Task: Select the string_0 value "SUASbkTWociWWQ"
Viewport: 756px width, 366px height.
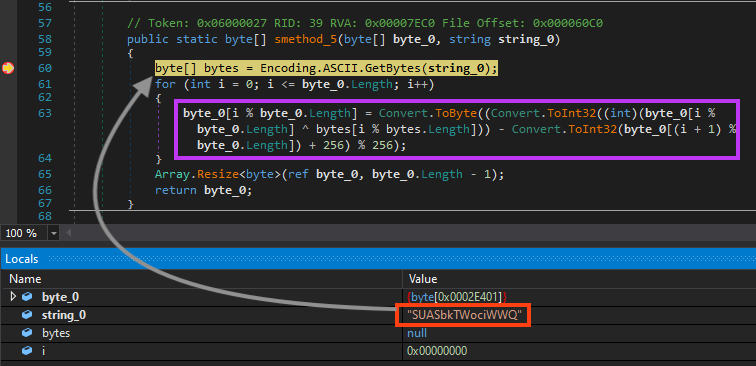Action: click(464, 315)
